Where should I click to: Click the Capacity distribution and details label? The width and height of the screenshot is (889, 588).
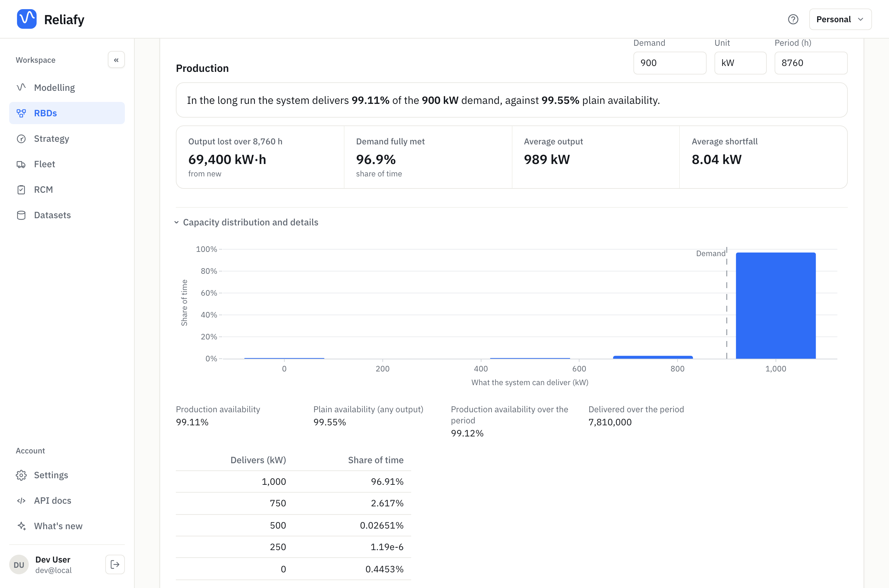[251, 222]
